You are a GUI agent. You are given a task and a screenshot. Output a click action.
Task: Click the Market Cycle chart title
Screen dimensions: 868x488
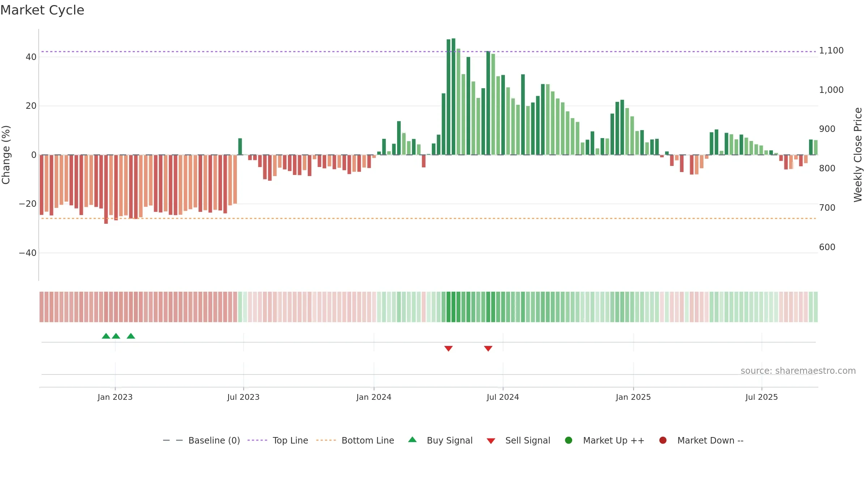click(42, 10)
